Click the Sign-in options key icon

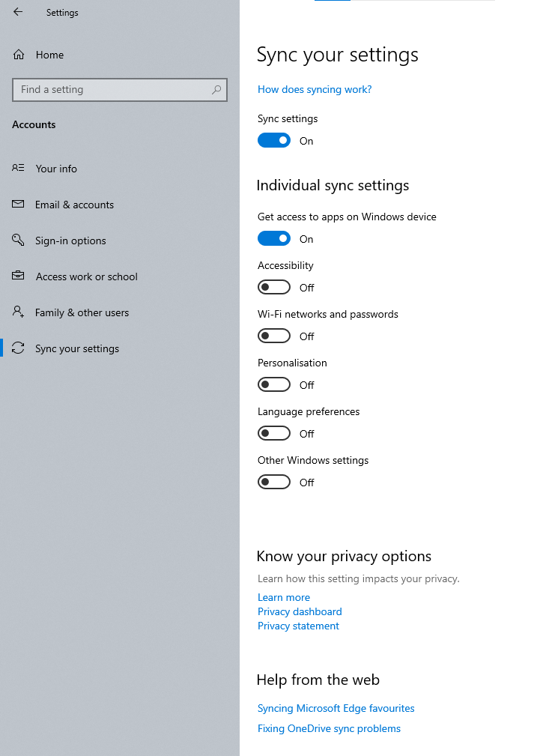pyautogui.click(x=18, y=240)
